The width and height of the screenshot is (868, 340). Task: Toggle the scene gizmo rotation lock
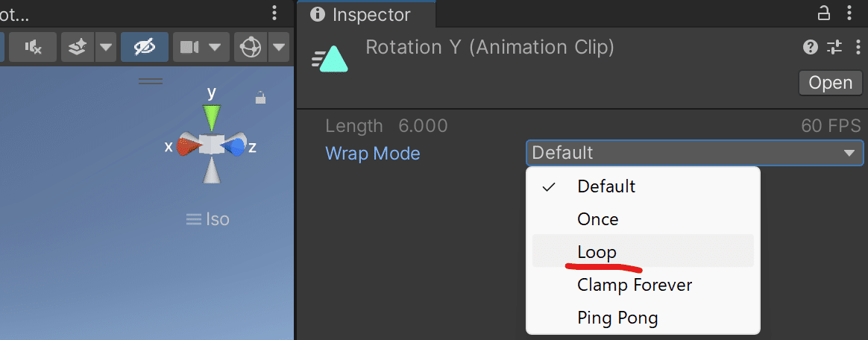coord(260,98)
